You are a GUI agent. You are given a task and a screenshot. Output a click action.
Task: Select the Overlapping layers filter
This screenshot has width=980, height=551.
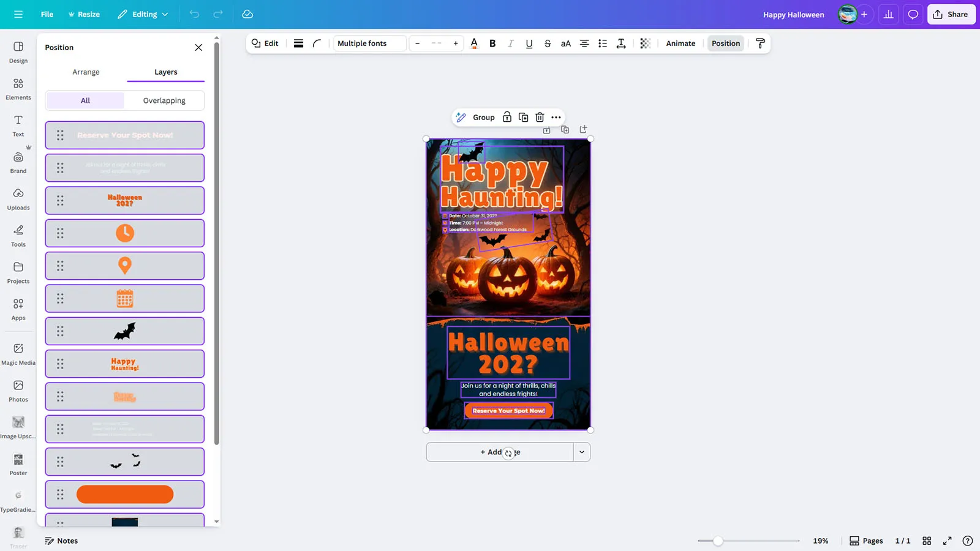[164, 100]
